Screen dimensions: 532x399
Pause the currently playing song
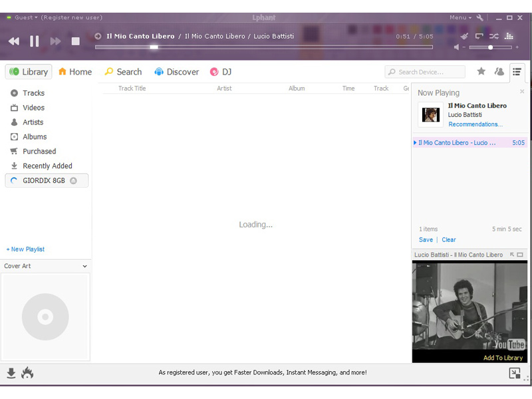[35, 41]
